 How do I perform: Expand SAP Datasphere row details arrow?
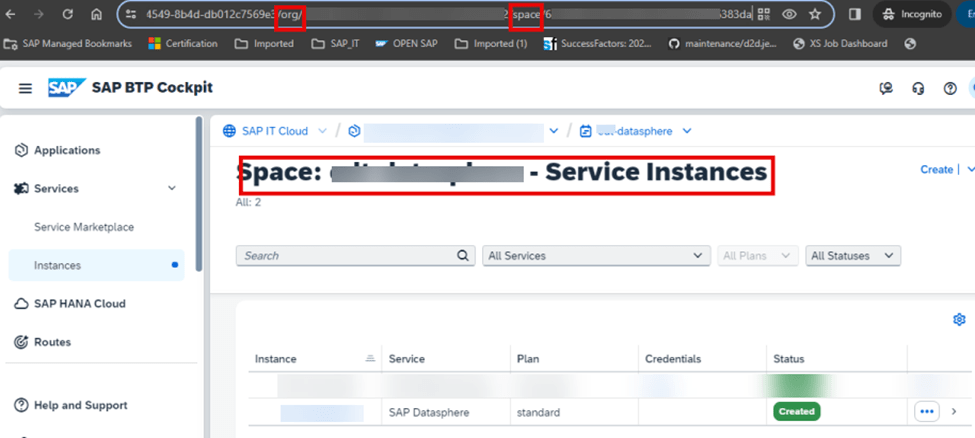[954, 411]
